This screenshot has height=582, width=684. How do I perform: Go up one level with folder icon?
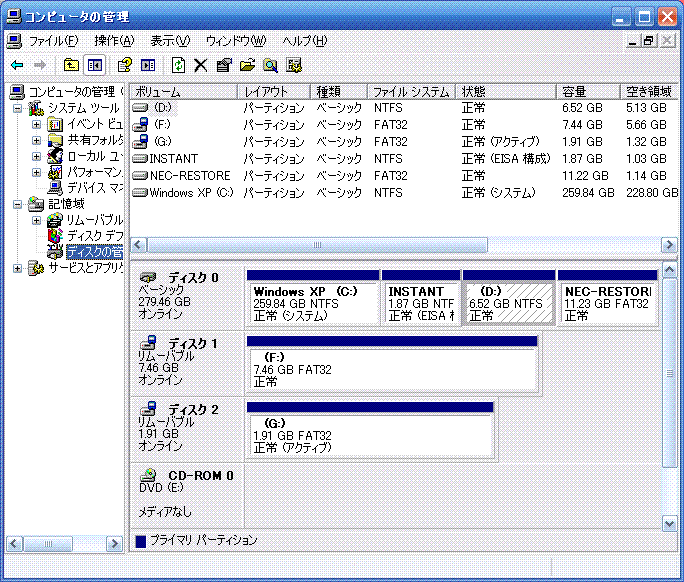(71, 65)
